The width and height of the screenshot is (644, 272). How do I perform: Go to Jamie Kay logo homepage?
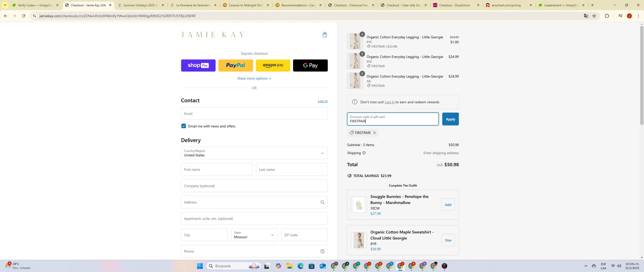213,35
